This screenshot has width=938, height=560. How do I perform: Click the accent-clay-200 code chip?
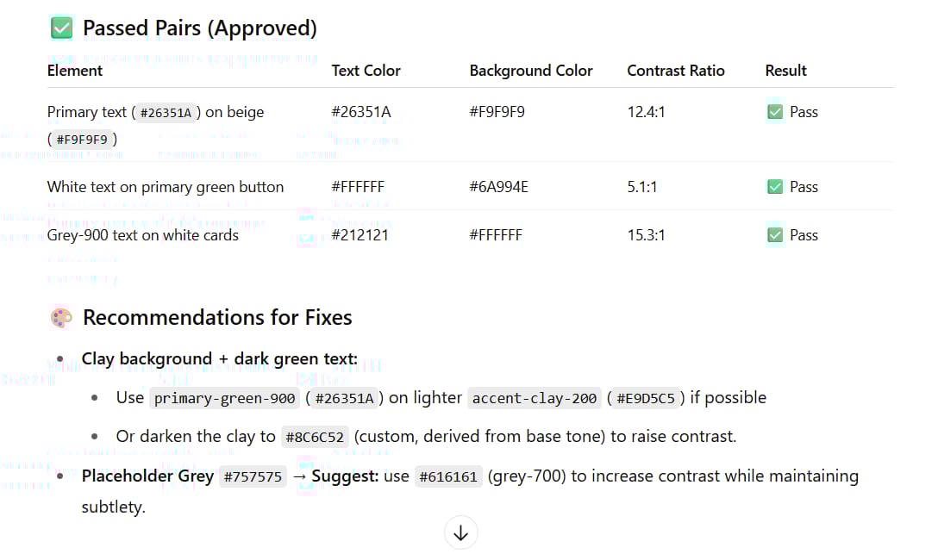535,398
